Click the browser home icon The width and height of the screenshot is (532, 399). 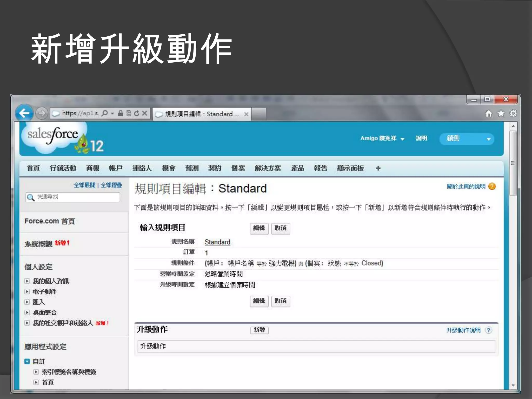pyautogui.click(x=489, y=114)
